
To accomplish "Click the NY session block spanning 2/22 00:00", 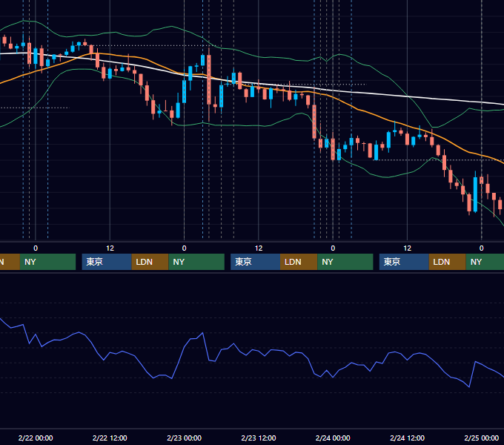I will point(47,262).
